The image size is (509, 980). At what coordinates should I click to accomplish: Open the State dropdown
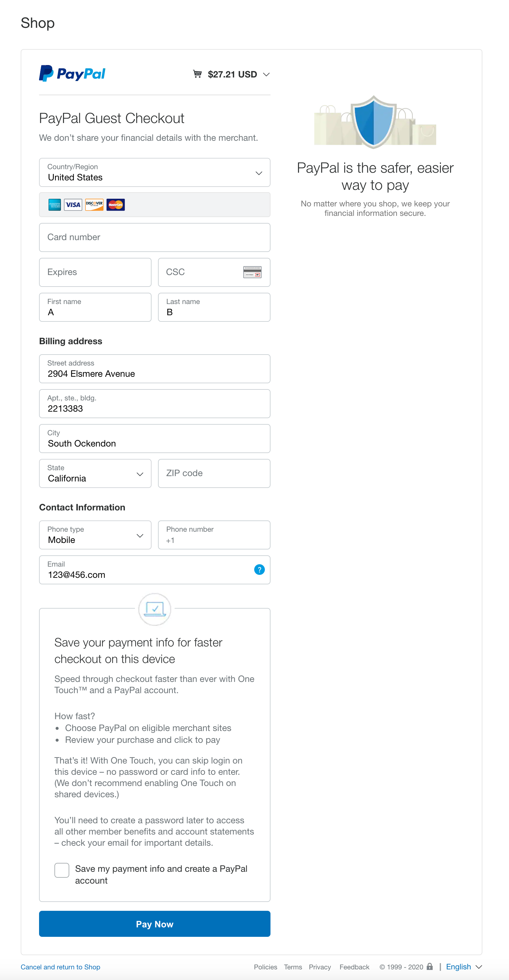click(x=95, y=474)
